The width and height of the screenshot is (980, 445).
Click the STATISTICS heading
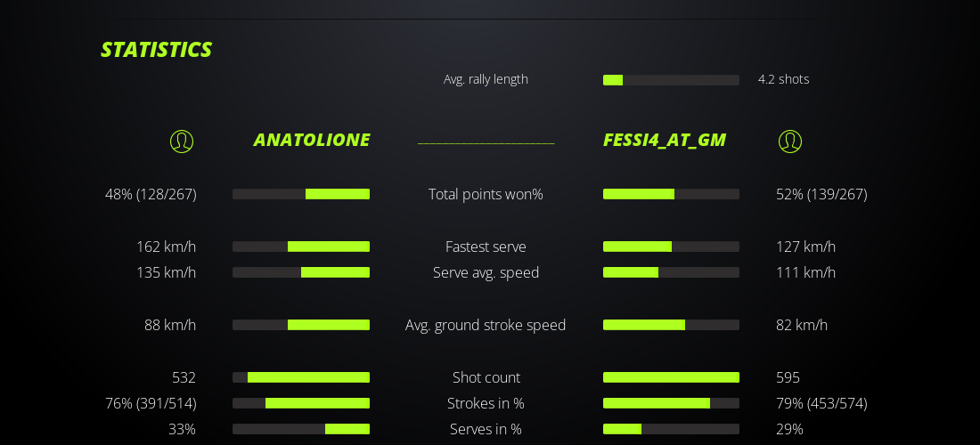pos(157,50)
